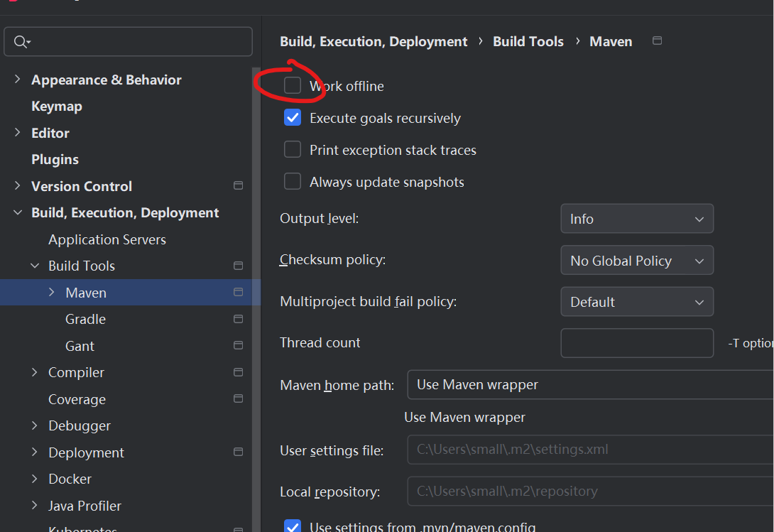
Task: Open Multiproject build fail policy dropdown
Action: (x=636, y=302)
